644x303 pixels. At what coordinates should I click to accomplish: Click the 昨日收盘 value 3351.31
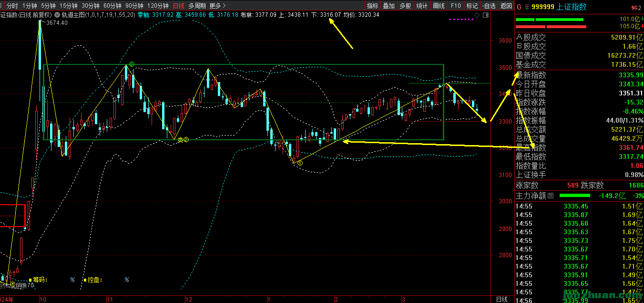tap(631, 93)
